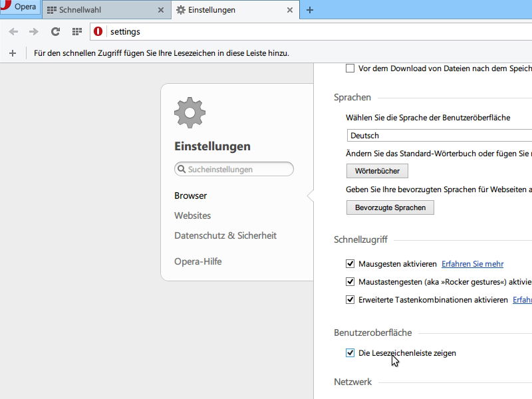The image size is (532, 399).
Task: Open Speed Dial grid icon in toolbar
Action: [77, 31]
